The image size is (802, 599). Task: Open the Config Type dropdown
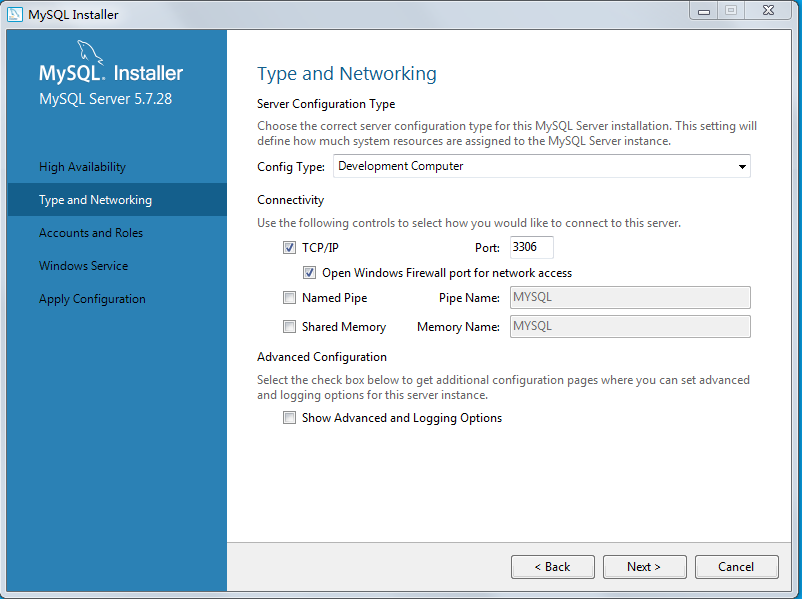pos(542,166)
